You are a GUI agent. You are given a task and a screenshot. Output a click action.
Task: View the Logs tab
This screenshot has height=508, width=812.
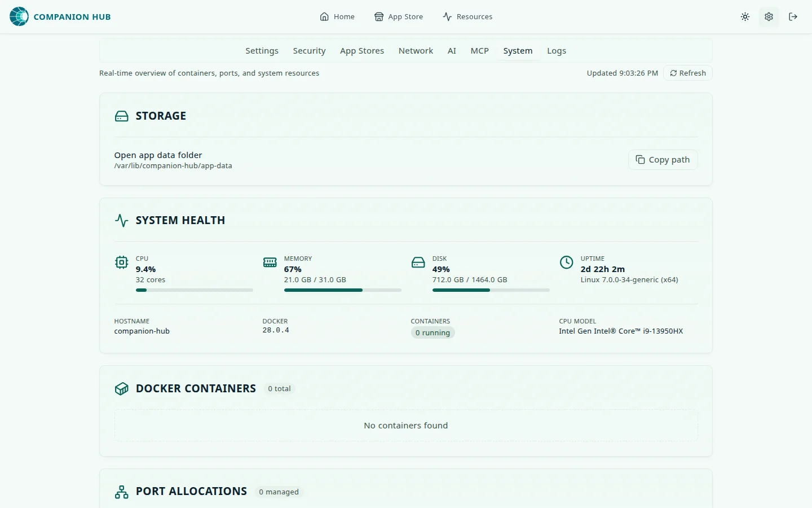(557, 51)
